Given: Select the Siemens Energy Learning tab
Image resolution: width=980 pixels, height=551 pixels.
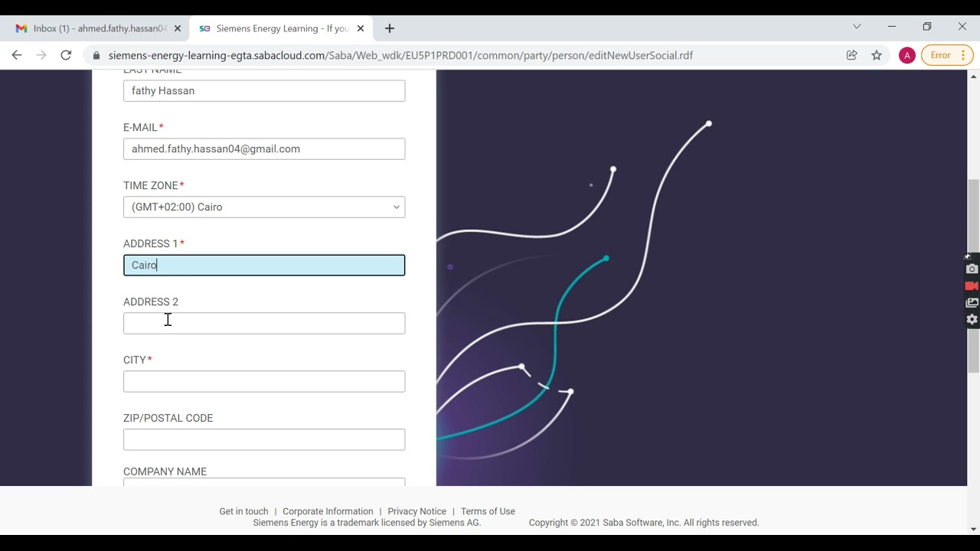Looking at the screenshot, I should [281, 28].
